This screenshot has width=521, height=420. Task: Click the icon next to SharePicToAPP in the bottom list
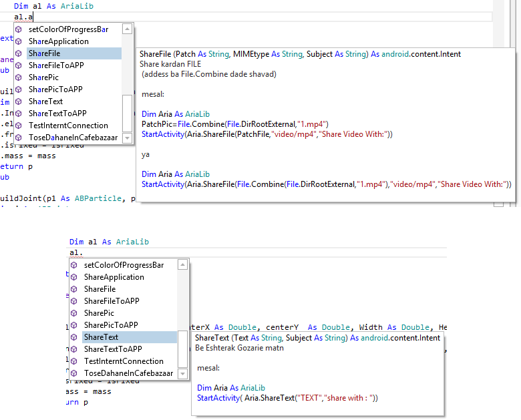pos(74,325)
